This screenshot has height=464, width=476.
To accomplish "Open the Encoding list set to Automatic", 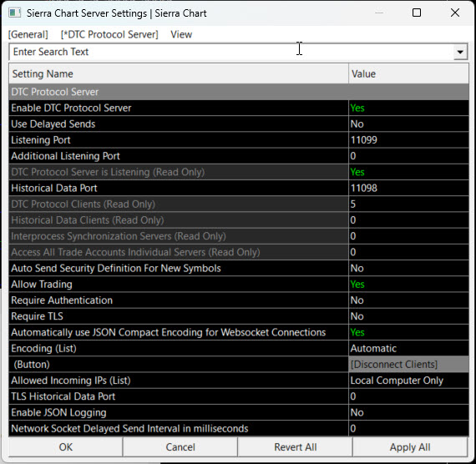I will pyautogui.click(x=408, y=348).
